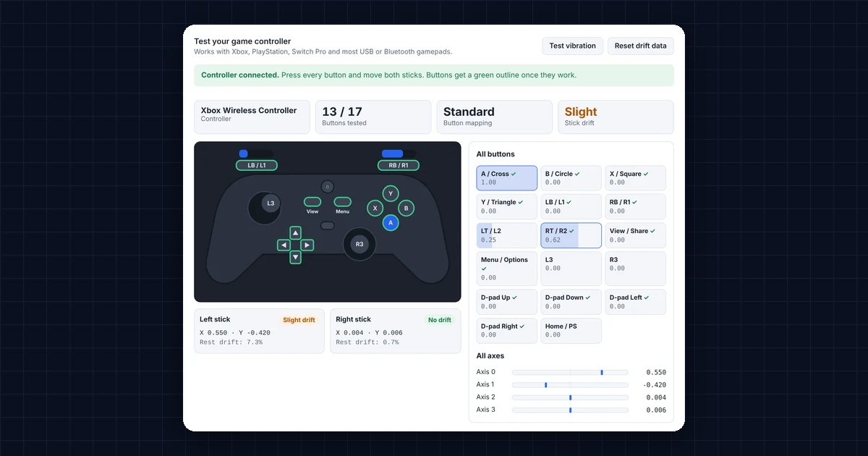The image size is (868, 456).
Task: Select the A / Cross button card
Action: click(x=507, y=178)
